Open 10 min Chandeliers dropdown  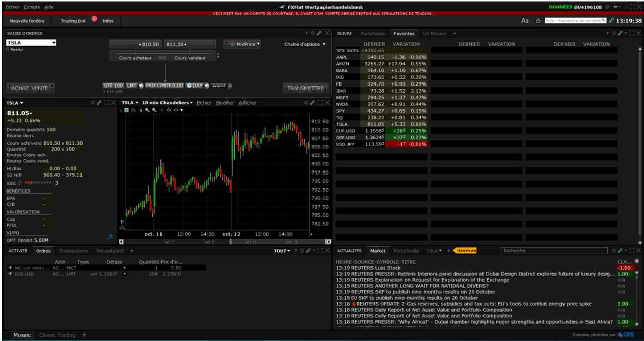click(x=168, y=103)
